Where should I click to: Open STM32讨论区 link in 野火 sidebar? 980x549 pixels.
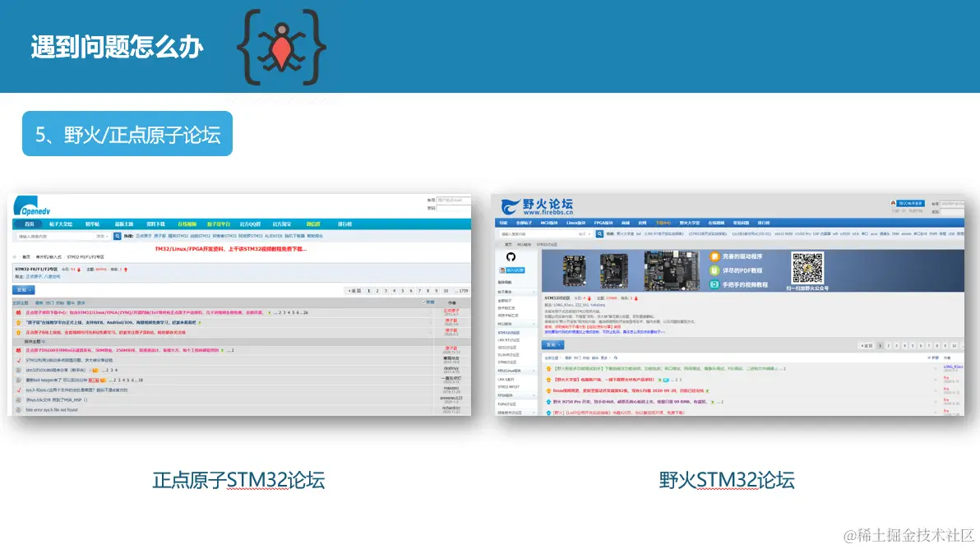(509, 332)
